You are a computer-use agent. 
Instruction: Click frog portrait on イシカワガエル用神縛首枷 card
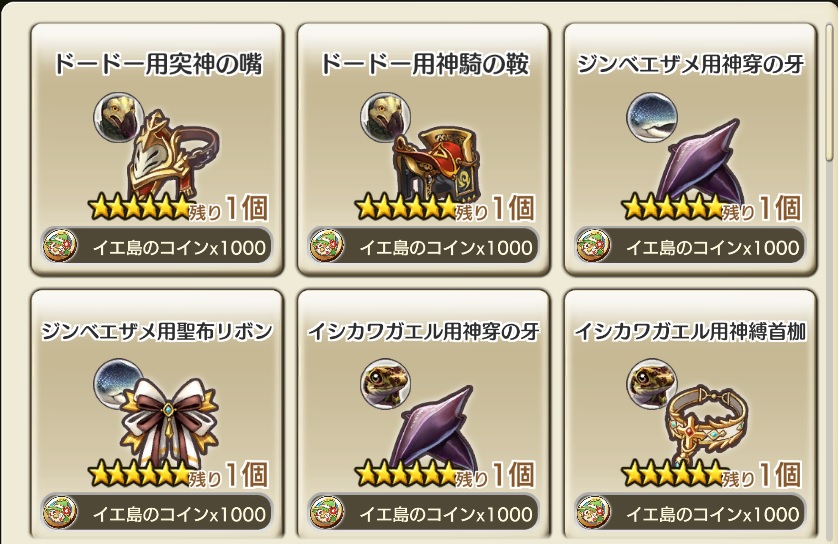651,384
